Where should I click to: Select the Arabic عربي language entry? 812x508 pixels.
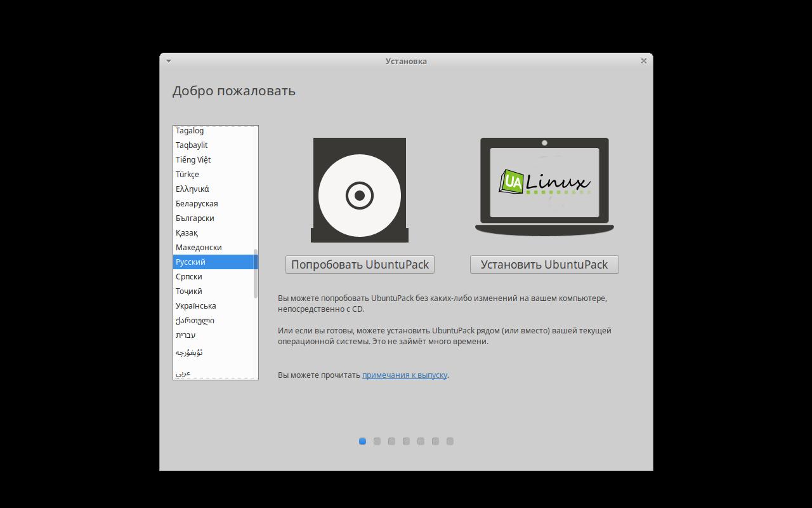(214, 373)
